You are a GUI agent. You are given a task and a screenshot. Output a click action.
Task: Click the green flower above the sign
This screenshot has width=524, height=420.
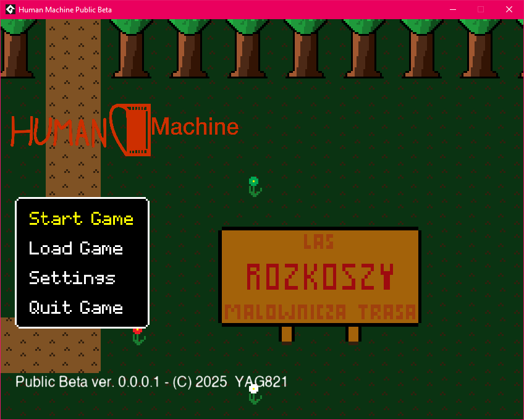[x=255, y=187]
